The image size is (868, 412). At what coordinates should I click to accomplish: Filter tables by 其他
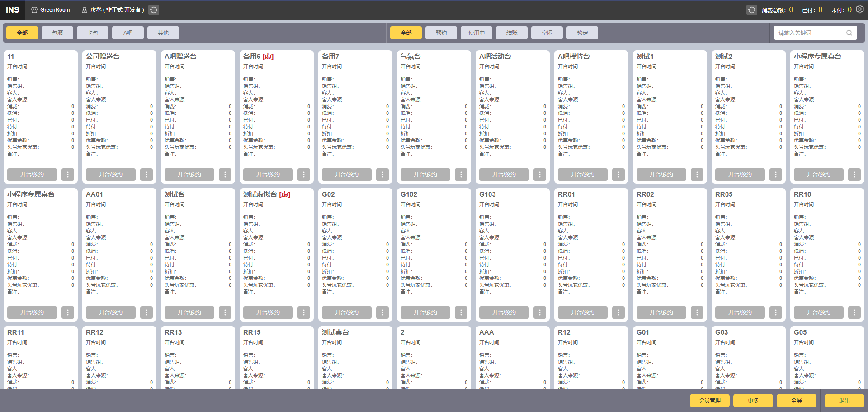[x=163, y=33]
